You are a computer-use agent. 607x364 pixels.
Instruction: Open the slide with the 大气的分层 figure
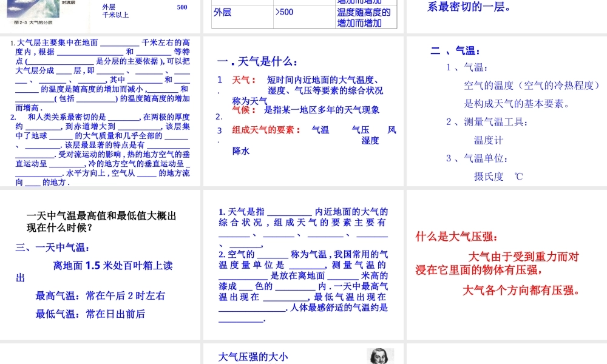pos(100,16)
